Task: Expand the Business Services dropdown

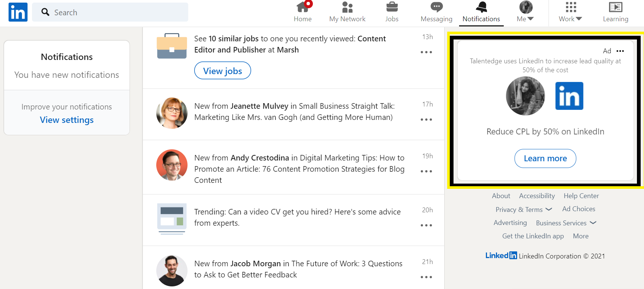Action: click(566, 223)
